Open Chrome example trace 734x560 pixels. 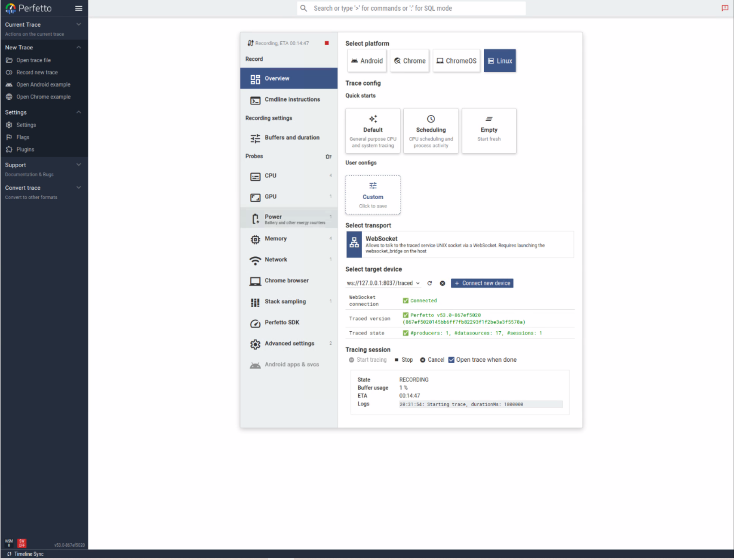tap(43, 97)
